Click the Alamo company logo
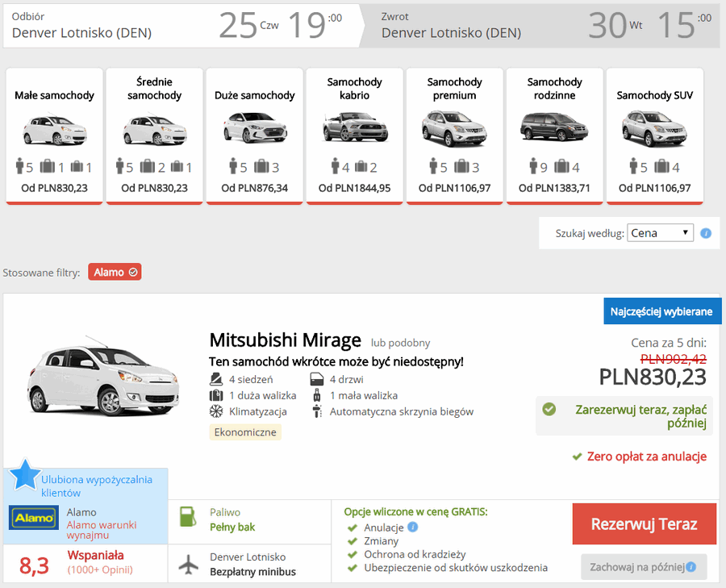Screen dimensions: 726x588 pos(34,518)
